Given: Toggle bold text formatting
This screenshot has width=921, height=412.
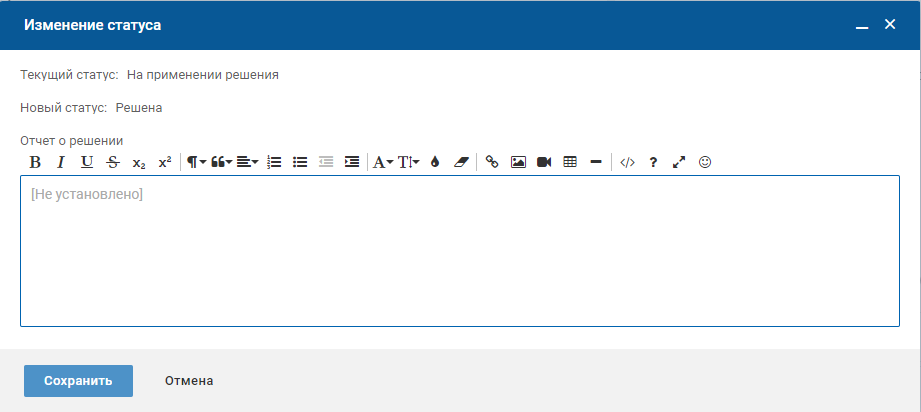Looking at the screenshot, I should tap(35, 162).
